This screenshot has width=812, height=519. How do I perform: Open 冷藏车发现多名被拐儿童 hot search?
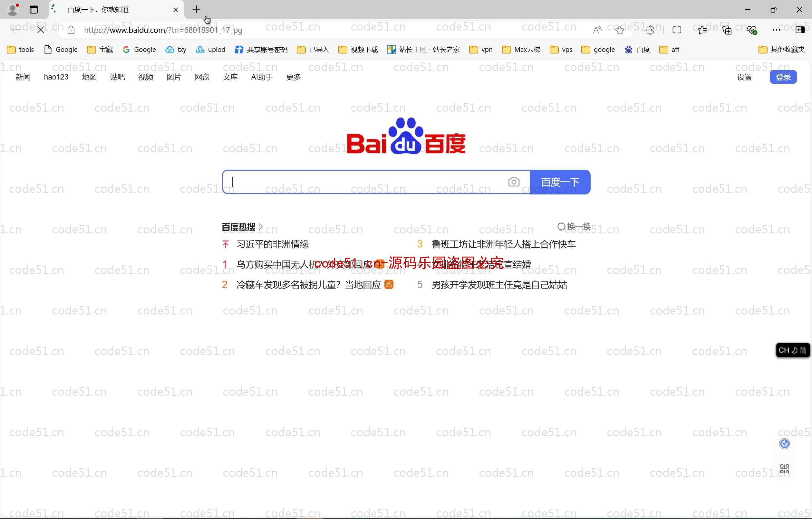click(308, 285)
